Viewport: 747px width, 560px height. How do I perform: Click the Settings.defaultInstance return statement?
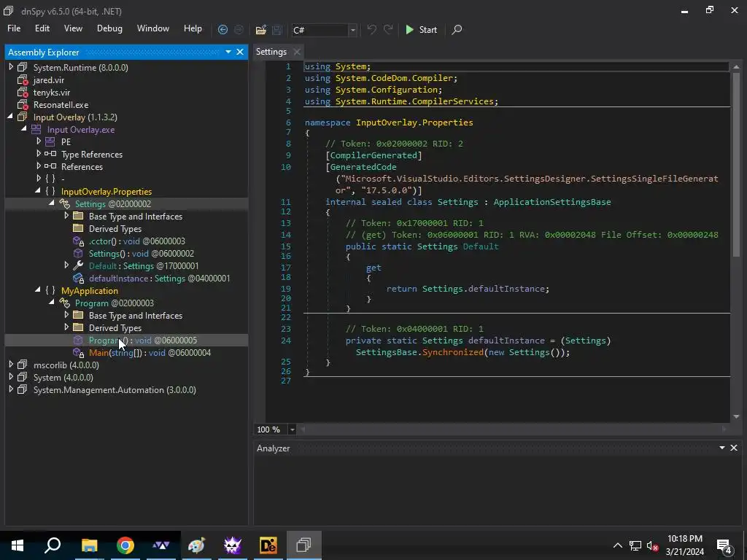[468, 289]
